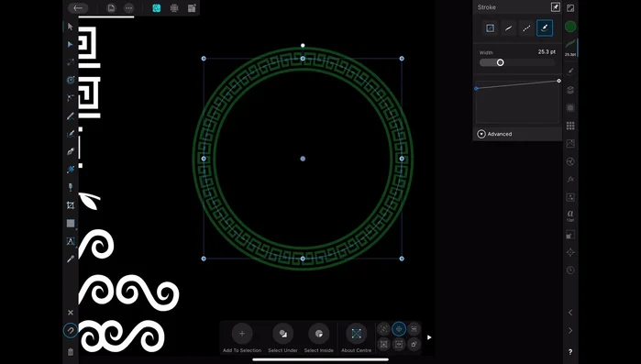641x364 pixels.
Task: Expand context toolbar with play arrow
Action: (429, 337)
